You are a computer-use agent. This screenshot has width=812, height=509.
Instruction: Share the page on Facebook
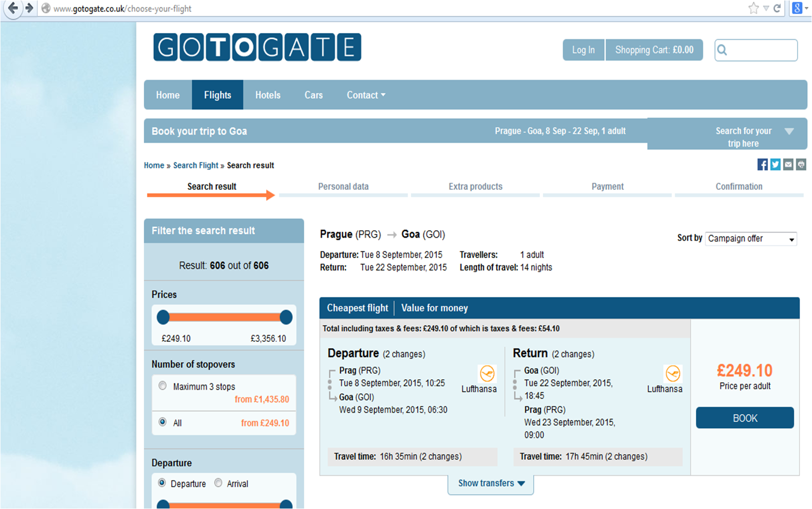click(x=763, y=165)
